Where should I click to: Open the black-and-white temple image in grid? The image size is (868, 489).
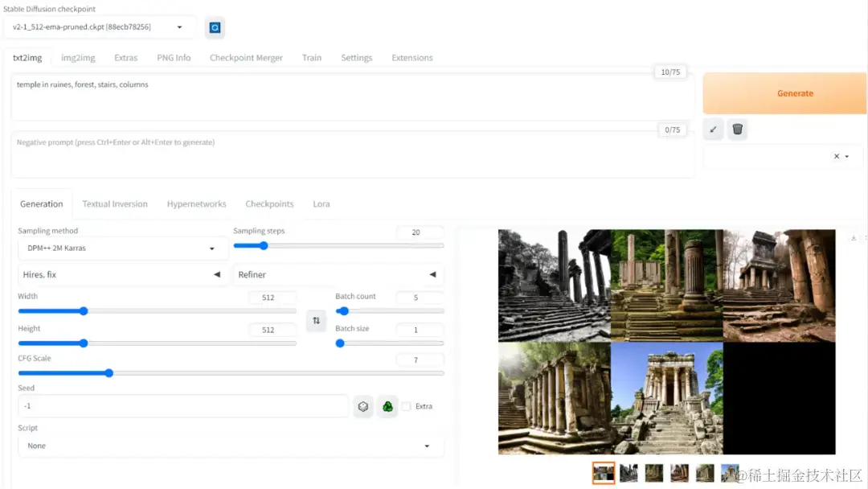554,286
